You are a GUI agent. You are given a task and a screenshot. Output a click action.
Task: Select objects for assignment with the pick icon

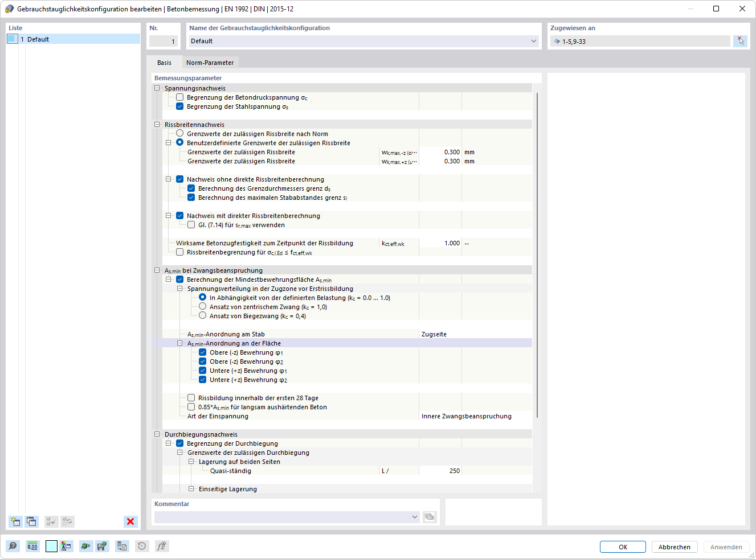tap(740, 40)
